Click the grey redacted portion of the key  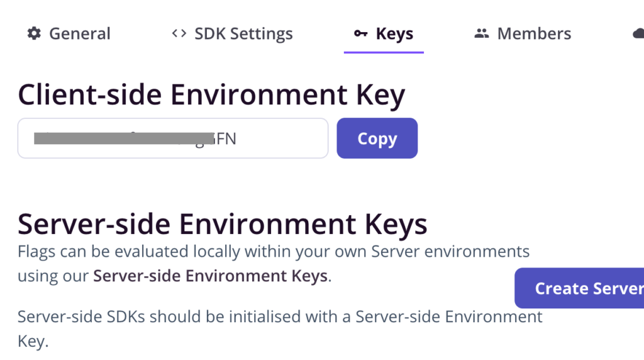click(124, 138)
